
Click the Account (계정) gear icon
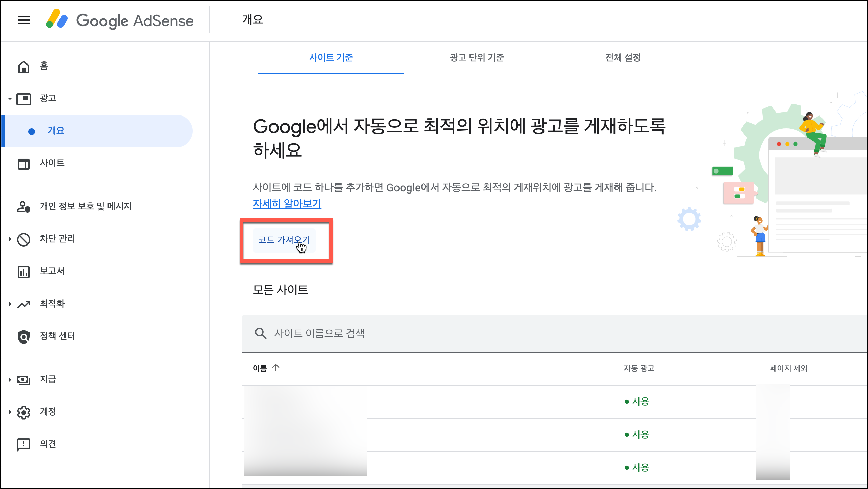coord(24,412)
